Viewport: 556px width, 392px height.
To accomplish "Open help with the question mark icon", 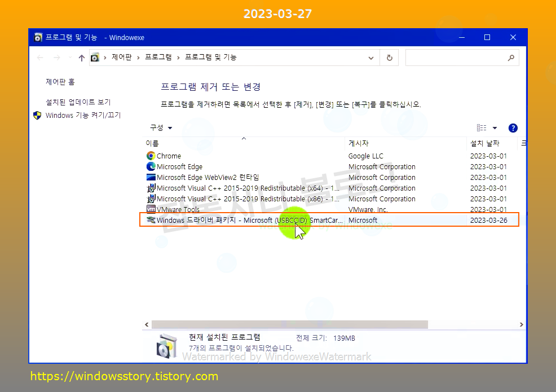I will click(513, 128).
